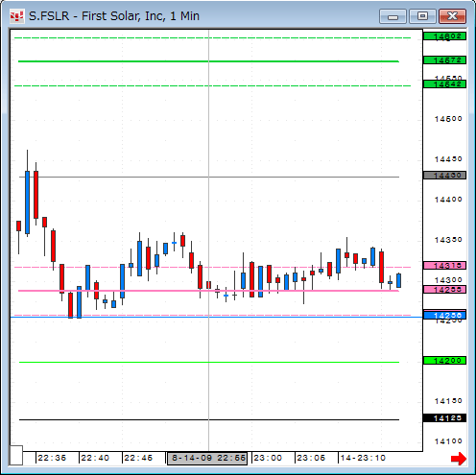Close the First Solar chart window

pyautogui.click(x=452, y=16)
